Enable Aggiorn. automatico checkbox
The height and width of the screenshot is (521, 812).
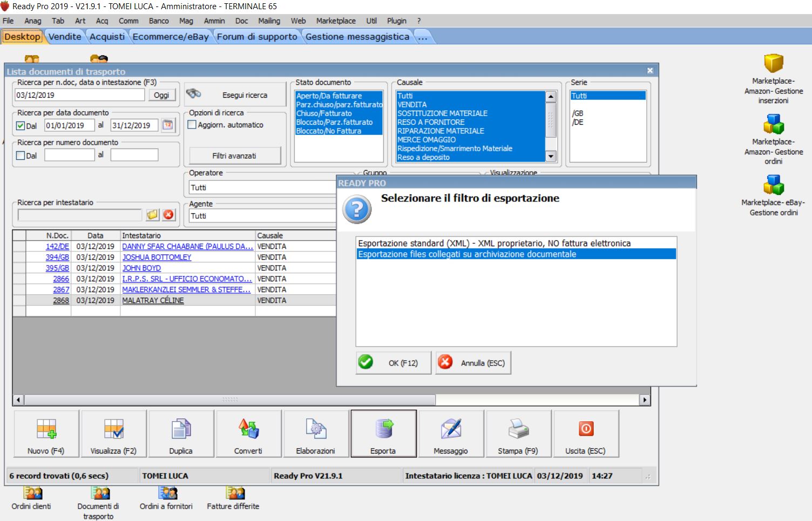[x=192, y=125]
